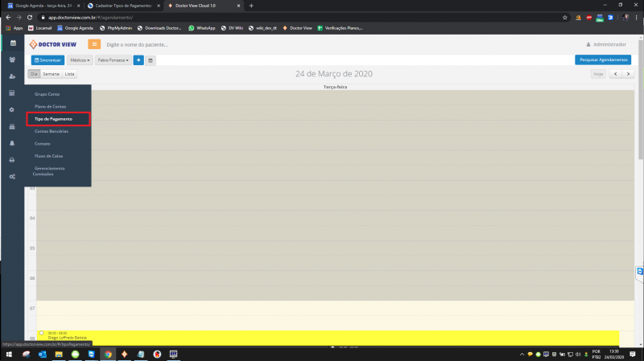Image resolution: width=644 pixels, height=361 pixels.
Task: Open the Fabio Fonseca dropdown
Action: (x=112, y=59)
